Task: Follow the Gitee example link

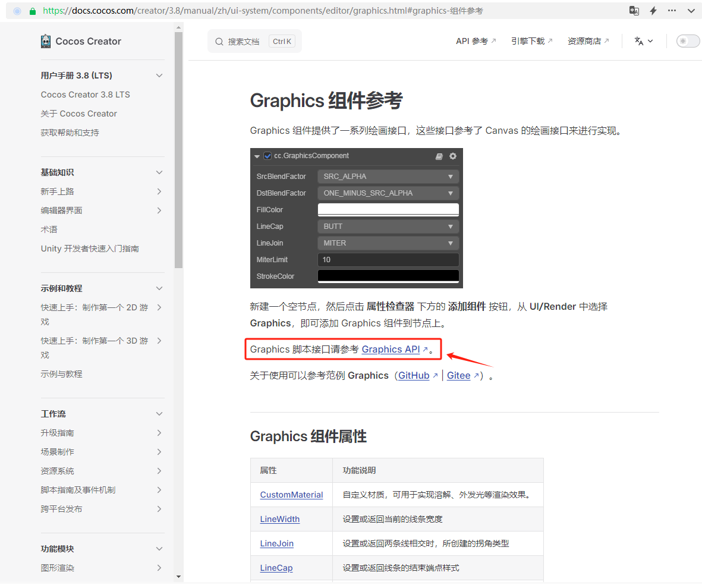Action: pyautogui.click(x=458, y=376)
